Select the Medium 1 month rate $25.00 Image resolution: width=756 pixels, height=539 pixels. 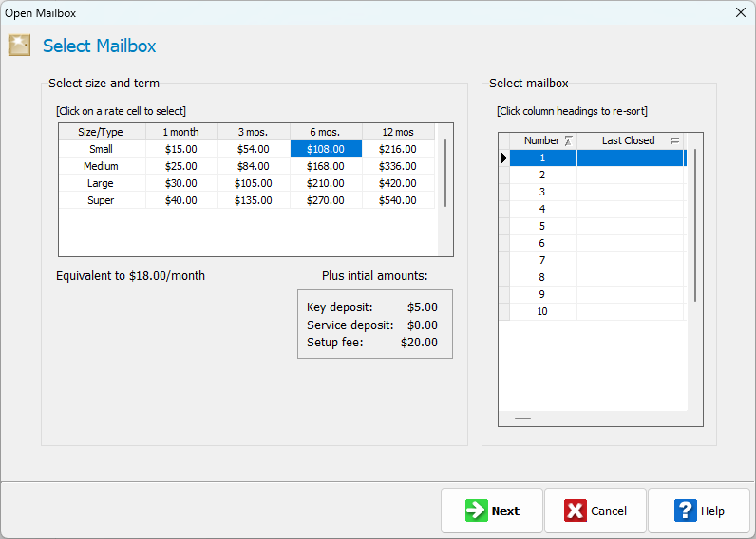pyautogui.click(x=181, y=166)
